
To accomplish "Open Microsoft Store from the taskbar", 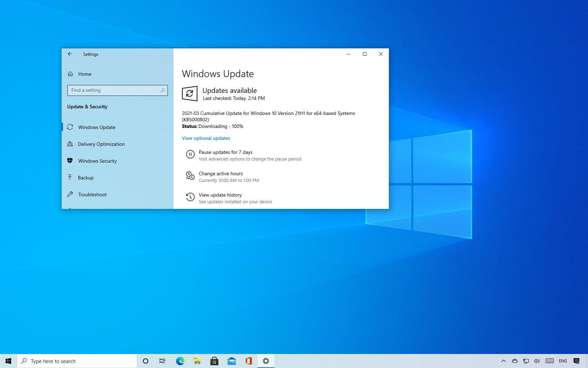I will click(x=214, y=361).
